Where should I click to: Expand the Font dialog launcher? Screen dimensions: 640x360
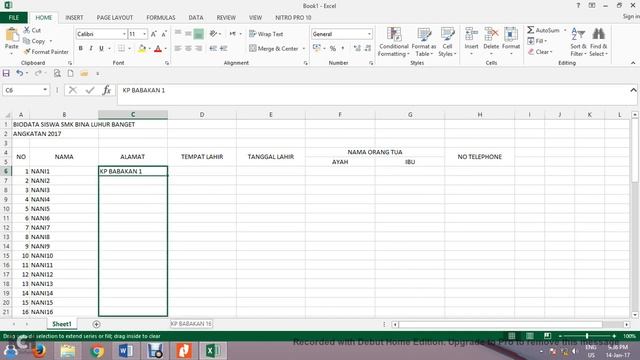(x=167, y=63)
